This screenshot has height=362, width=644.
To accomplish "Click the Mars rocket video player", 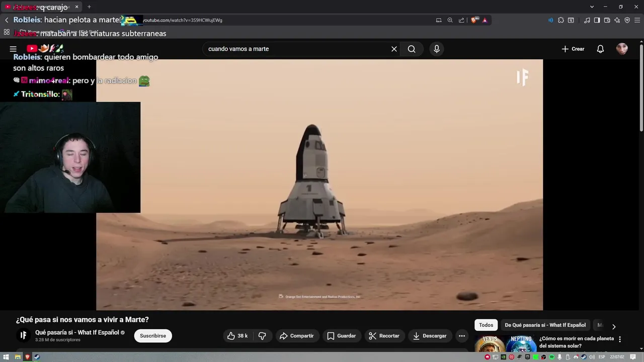I will [319, 185].
